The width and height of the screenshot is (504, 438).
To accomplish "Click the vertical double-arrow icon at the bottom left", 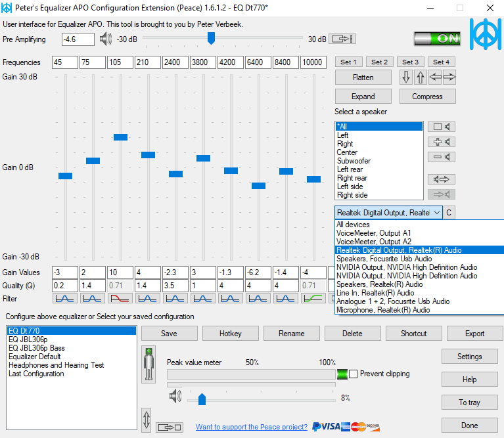I will 147,420.
